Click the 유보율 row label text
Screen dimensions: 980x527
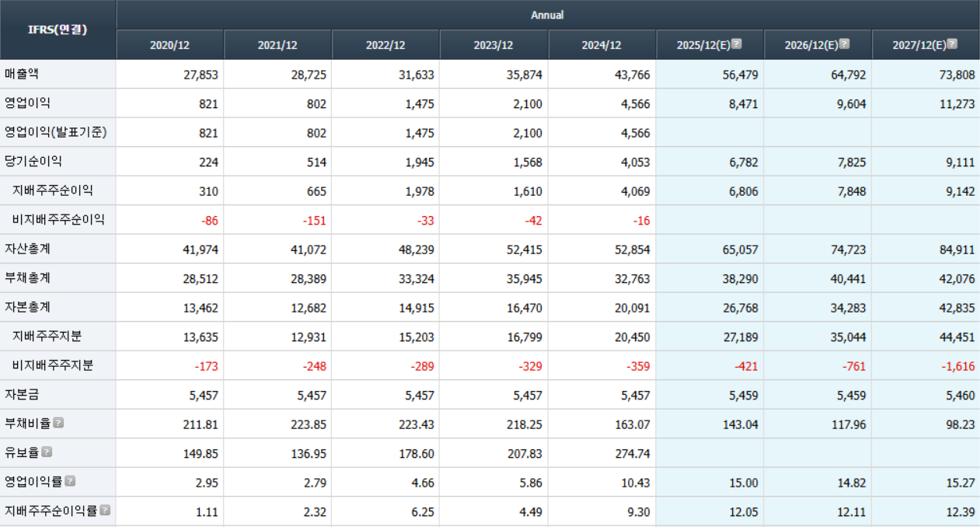coord(22,452)
